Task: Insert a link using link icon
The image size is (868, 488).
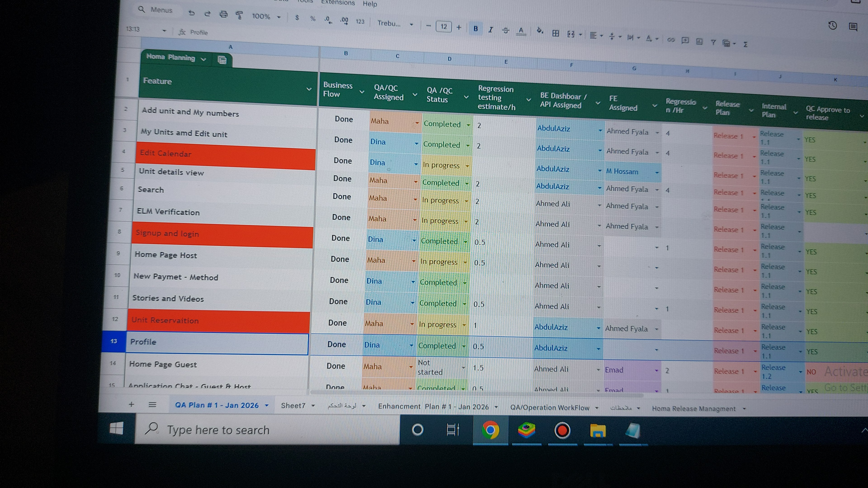Action: [670, 40]
